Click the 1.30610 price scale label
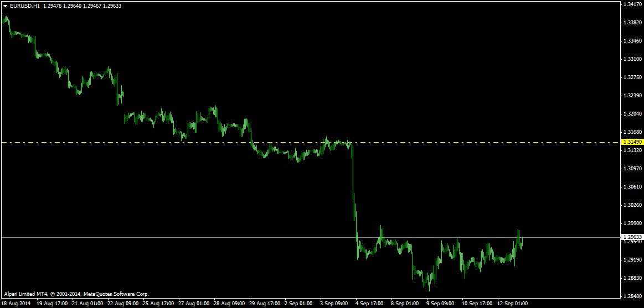This screenshot has height=308, width=644. (x=632, y=186)
